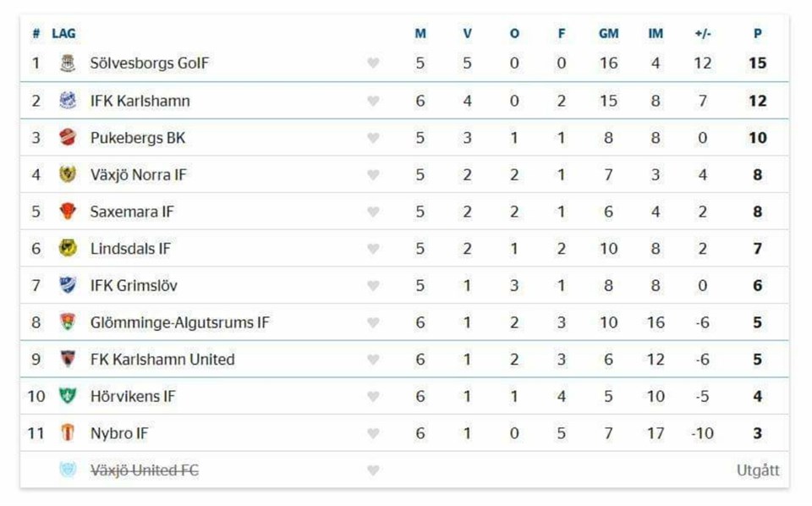Sort table by the P column header
The height and width of the screenshot is (506, 812).
[x=757, y=34]
